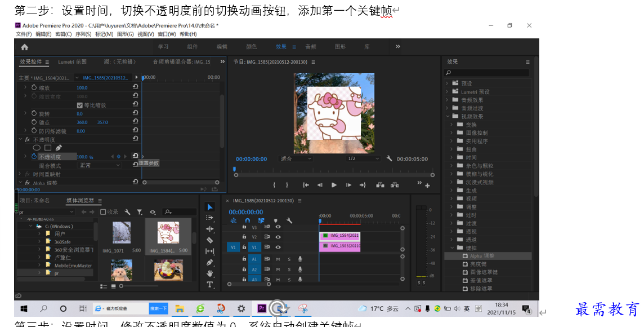Reset the scale parameter
This screenshot has width=644, height=327.
tap(135, 87)
